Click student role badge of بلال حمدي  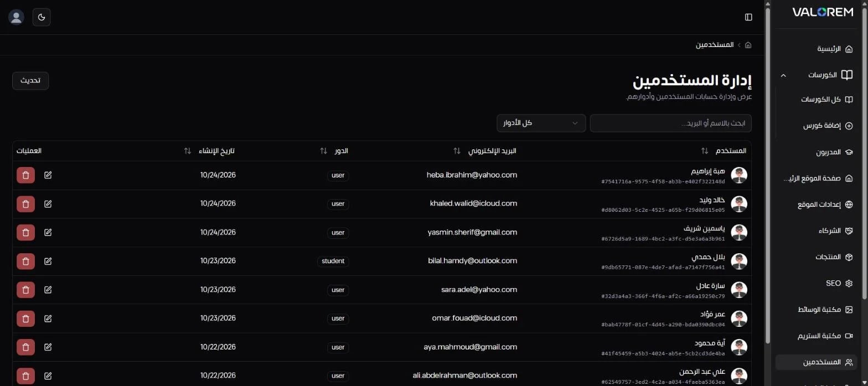point(333,261)
